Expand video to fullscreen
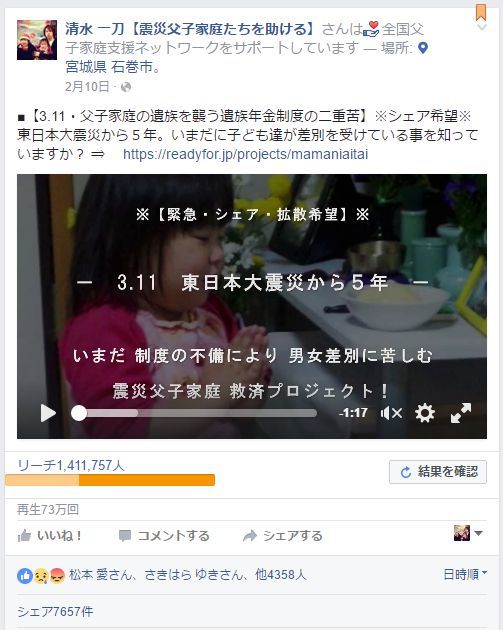Viewport: 503px width, 630px height. point(460,413)
